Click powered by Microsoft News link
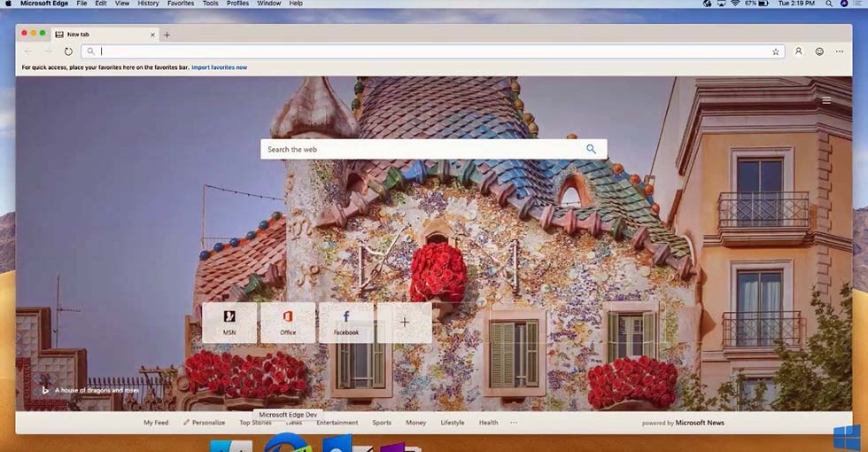Screen dimensions: 868x452 point(683,423)
